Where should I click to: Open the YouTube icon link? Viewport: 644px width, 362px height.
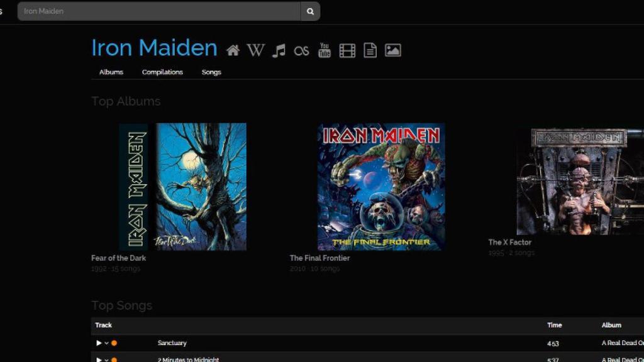tap(325, 50)
